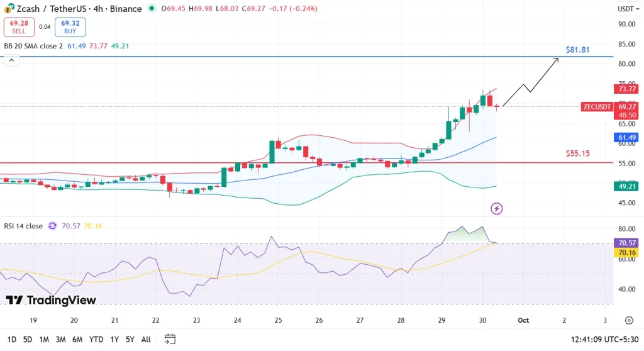Open the go-to-date calendar icon
This screenshot has width=644, height=351.
coord(170,339)
